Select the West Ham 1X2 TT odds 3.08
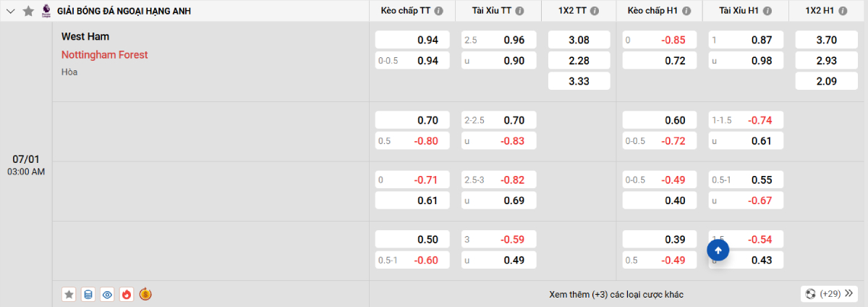This screenshot has width=868, height=307. tap(579, 41)
